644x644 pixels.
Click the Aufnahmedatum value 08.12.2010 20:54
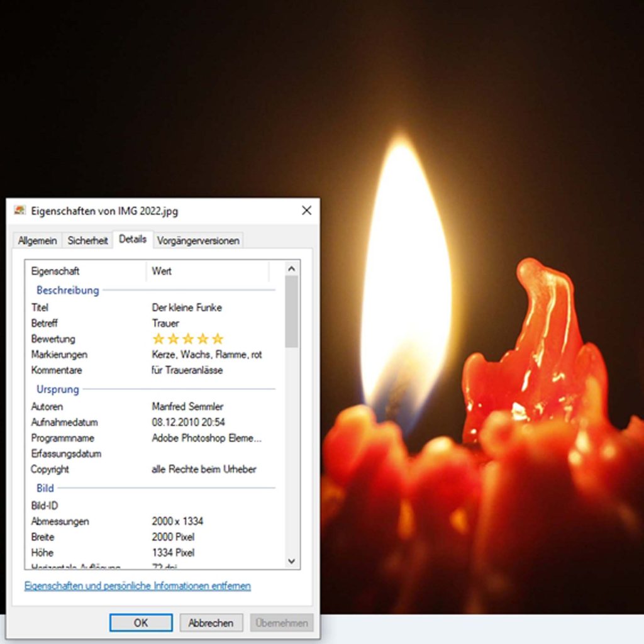188,423
